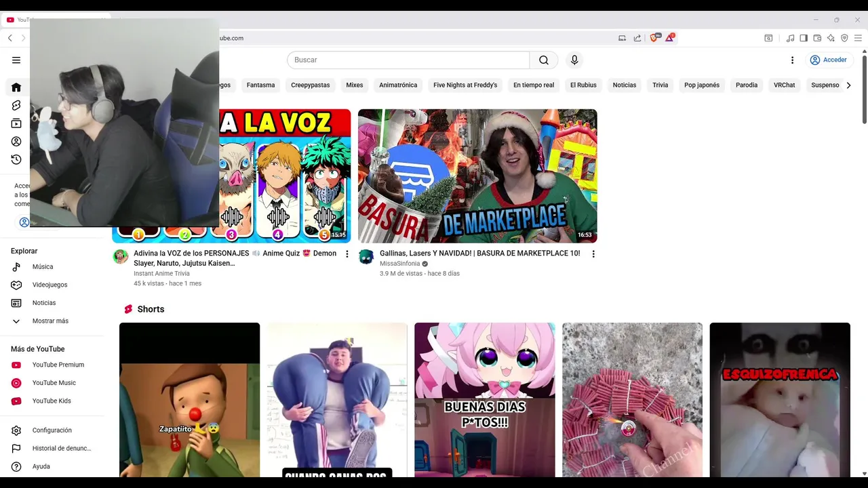
Task: Open Configuración settings
Action: (52, 430)
